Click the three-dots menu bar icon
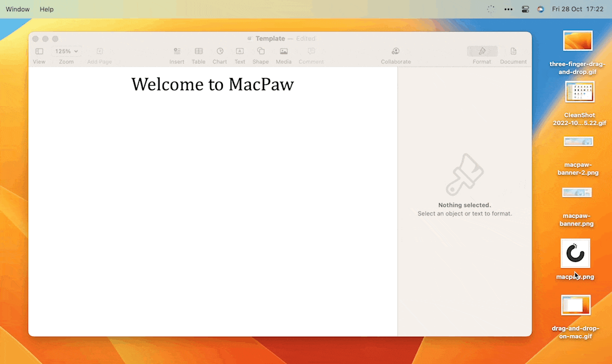This screenshot has width=612, height=364. click(x=508, y=9)
